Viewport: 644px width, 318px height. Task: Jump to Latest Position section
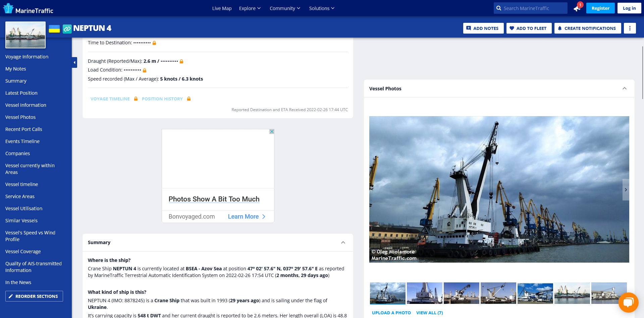pos(21,93)
